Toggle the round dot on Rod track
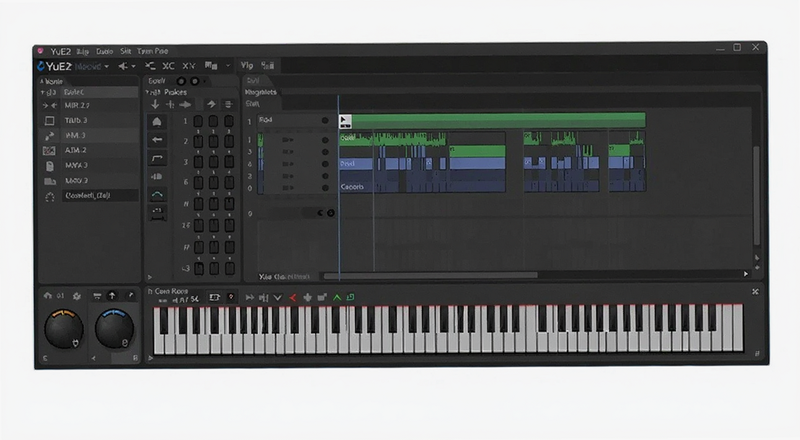 325,120
